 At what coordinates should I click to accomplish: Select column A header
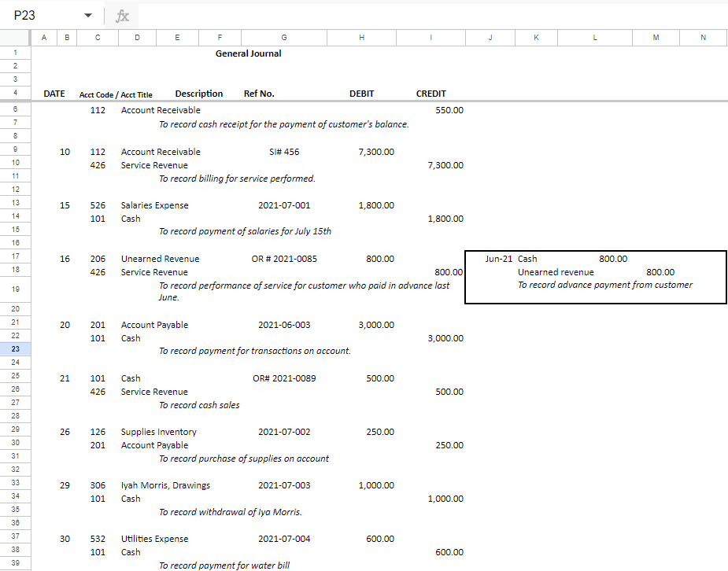point(44,38)
